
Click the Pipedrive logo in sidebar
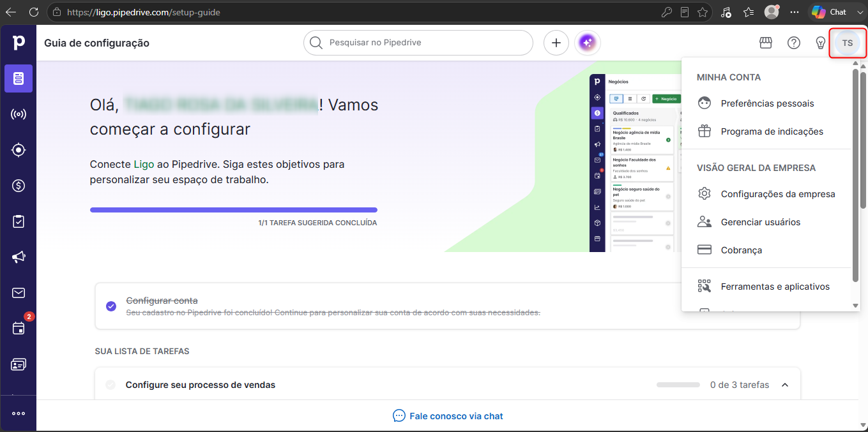coord(19,43)
